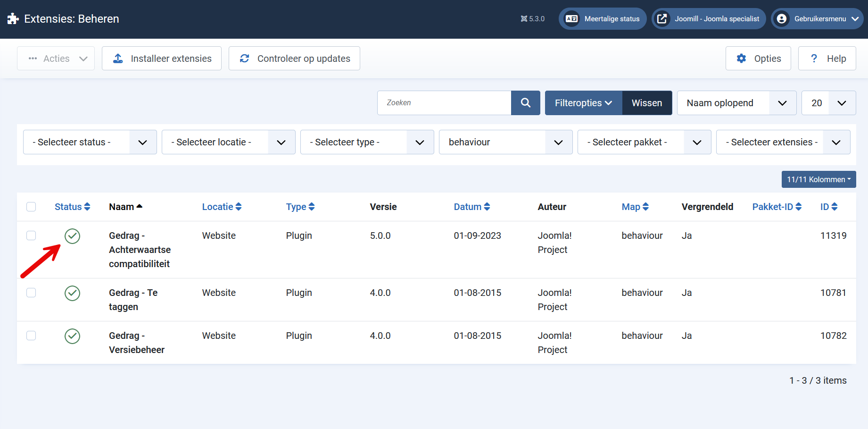Click green status check for Gedrag - Versiebeheer
Viewport: 868px width, 429px height.
point(72,336)
